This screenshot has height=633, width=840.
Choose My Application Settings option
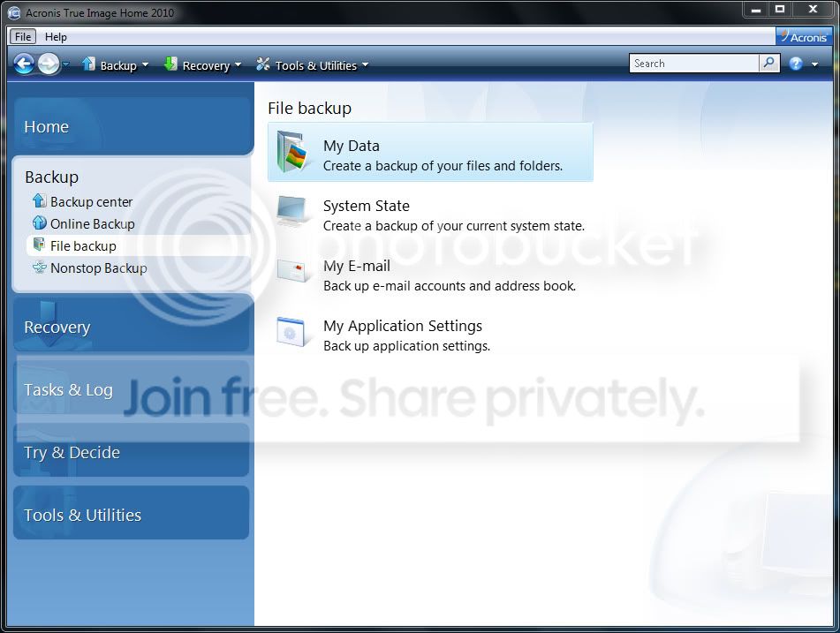(402, 326)
